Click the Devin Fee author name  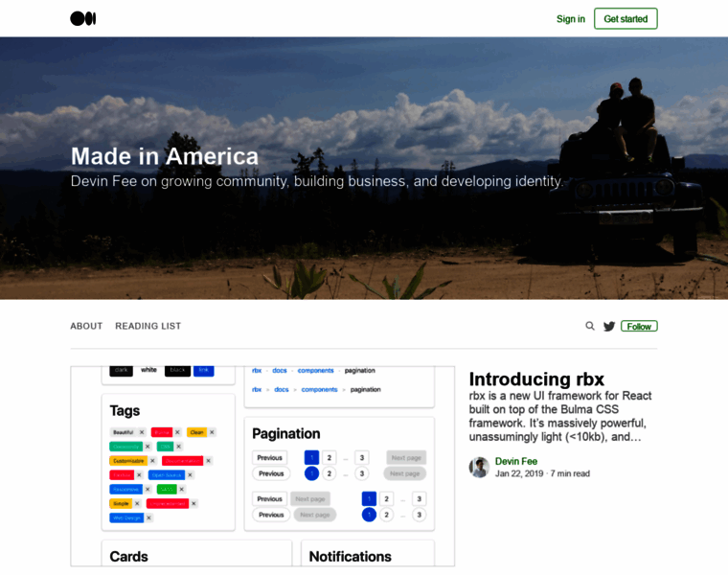[516, 461]
